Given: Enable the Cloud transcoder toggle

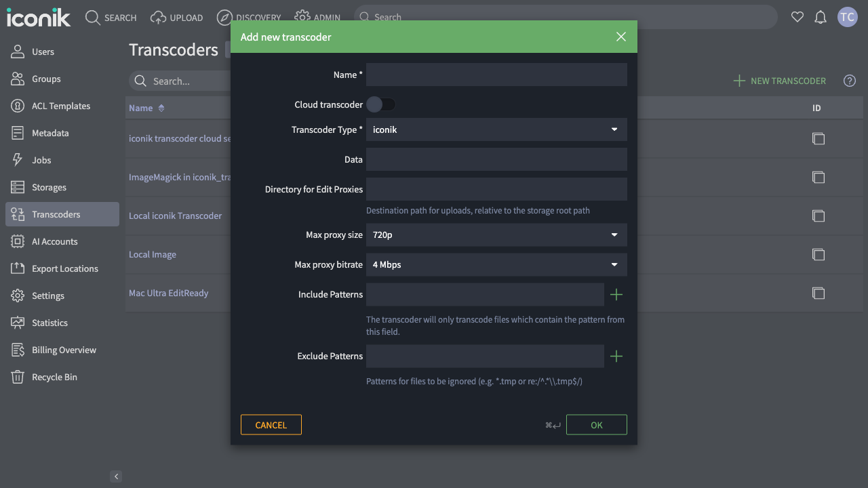Looking at the screenshot, I should pos(380,104).
